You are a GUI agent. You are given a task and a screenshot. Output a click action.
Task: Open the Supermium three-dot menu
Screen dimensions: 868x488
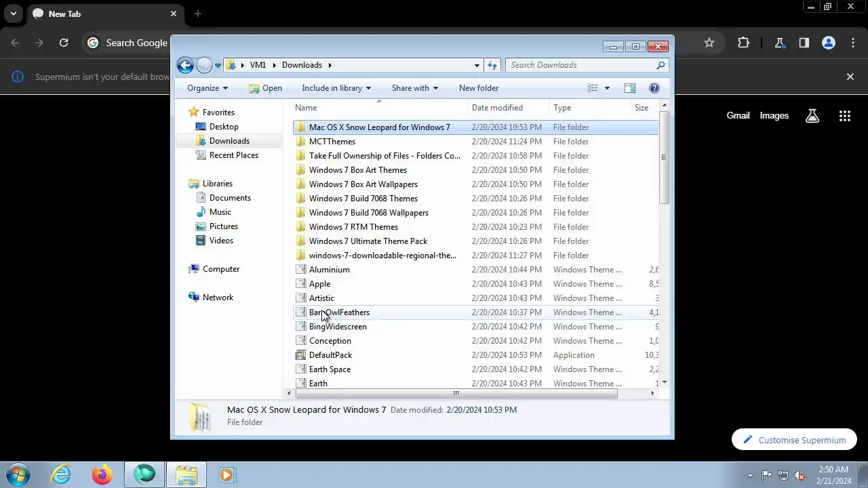(853, 43)
